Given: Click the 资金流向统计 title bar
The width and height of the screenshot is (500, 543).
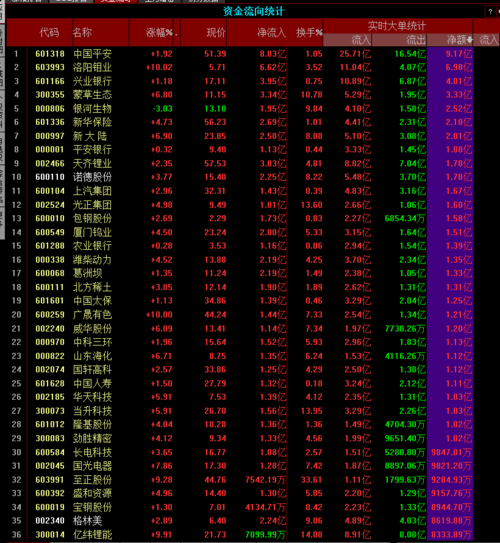Looking at the screenshot, I should (x=253, y=11).
